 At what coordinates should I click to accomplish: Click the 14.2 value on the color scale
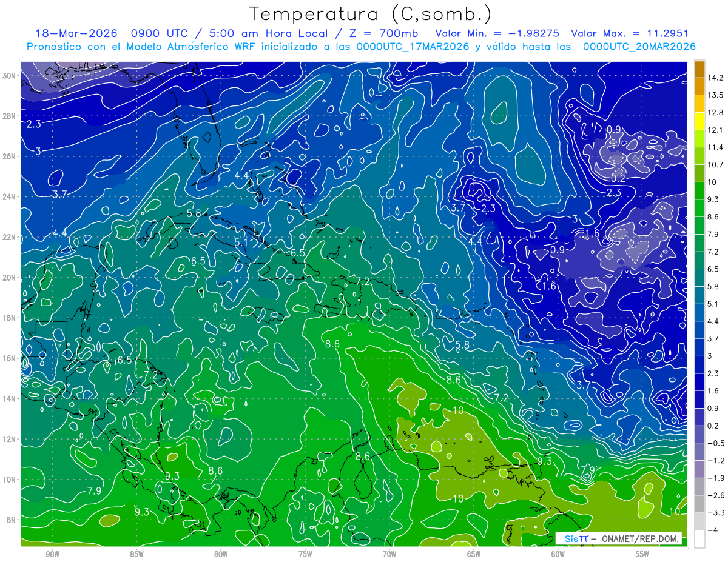(716, 78)
